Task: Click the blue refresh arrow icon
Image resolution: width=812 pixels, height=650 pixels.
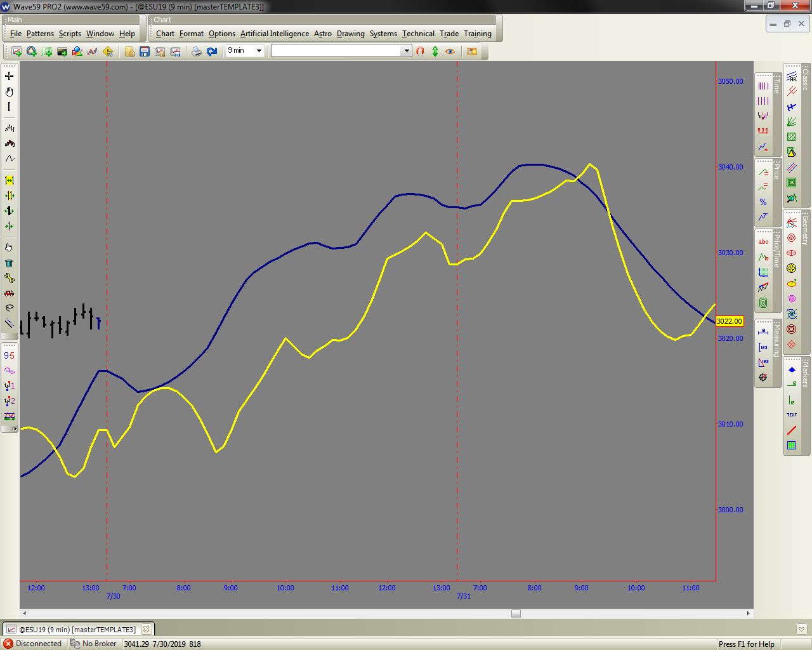Action: [212, 51]
